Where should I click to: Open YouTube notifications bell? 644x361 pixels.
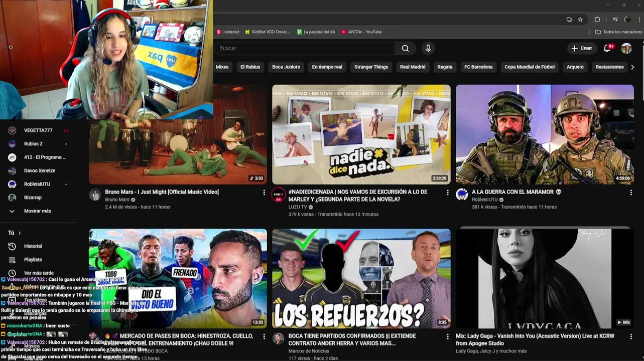[607, 48]
